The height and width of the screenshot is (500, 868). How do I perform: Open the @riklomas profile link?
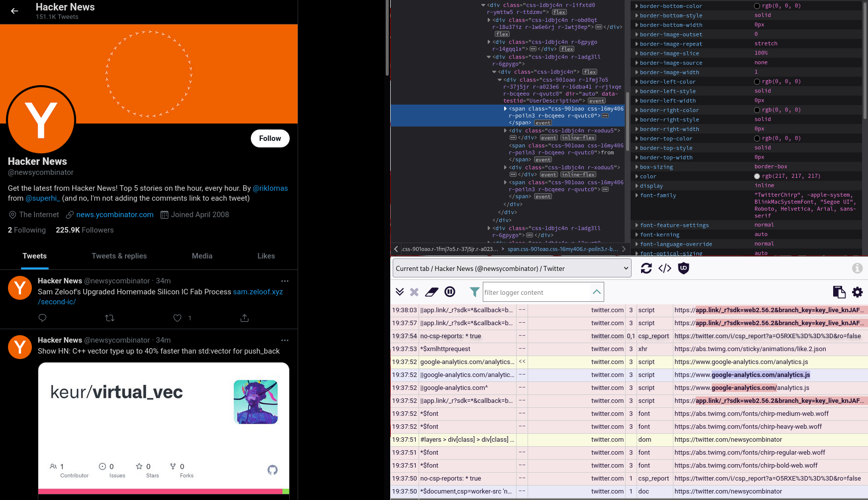point(270,188)
